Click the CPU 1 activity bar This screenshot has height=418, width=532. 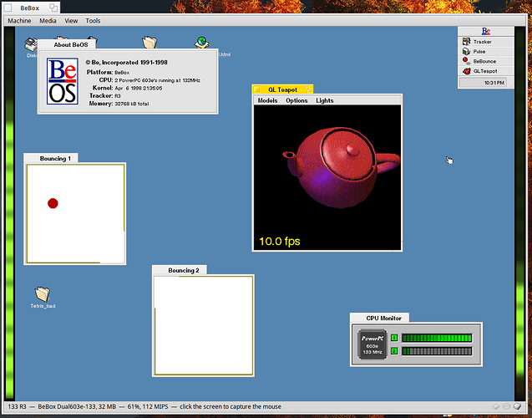[437, 338]
